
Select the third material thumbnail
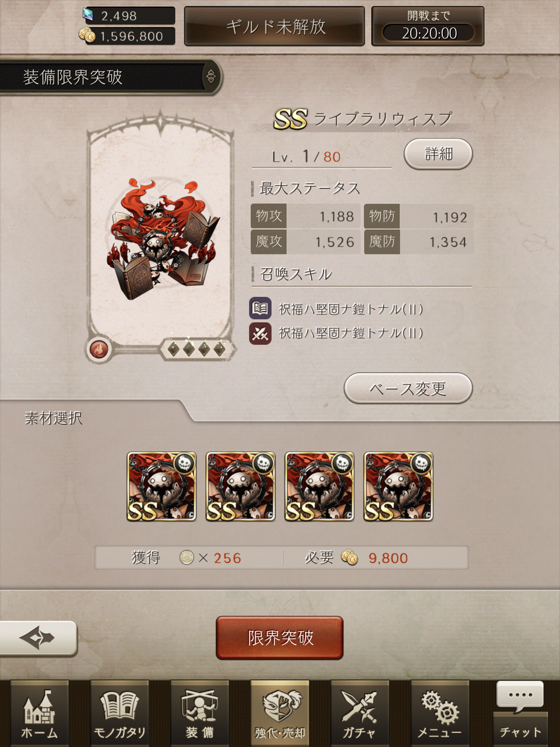319,486
